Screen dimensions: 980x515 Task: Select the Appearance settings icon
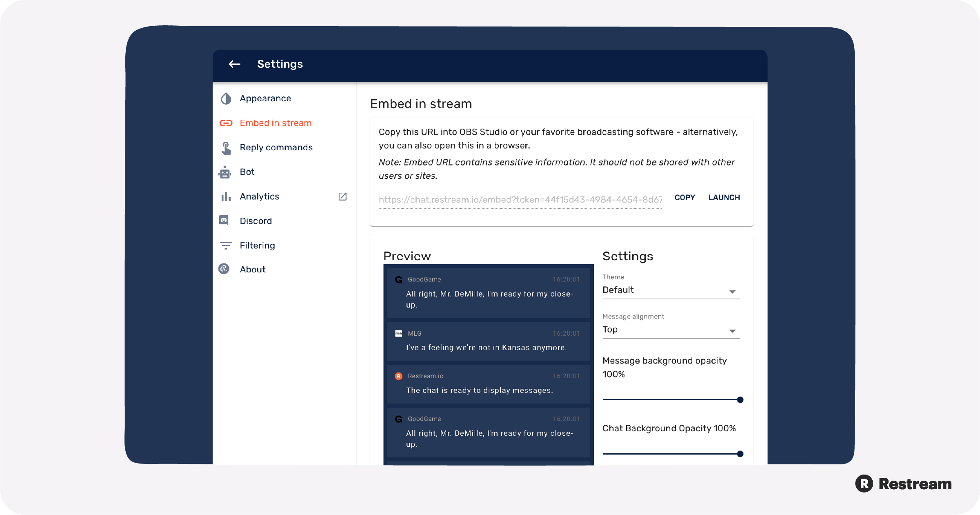[x=225, y=98]
